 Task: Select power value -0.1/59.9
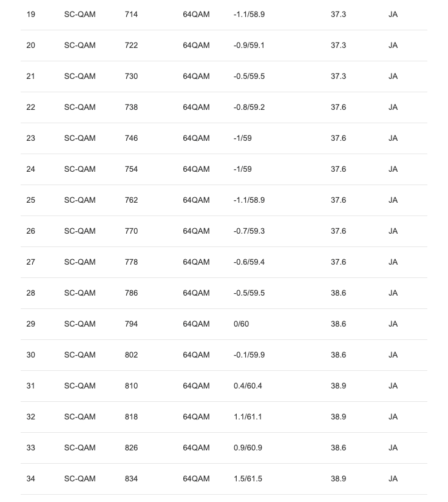[249, 355]
